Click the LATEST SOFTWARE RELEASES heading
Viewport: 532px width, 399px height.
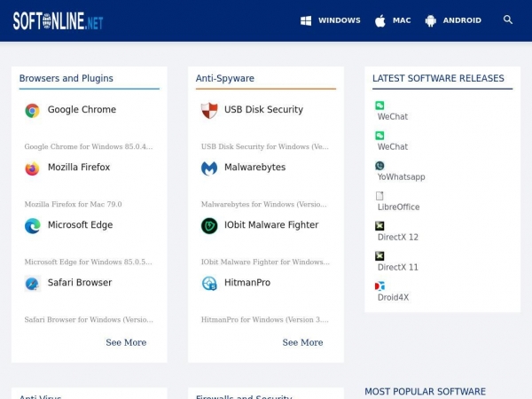(438, 78)
